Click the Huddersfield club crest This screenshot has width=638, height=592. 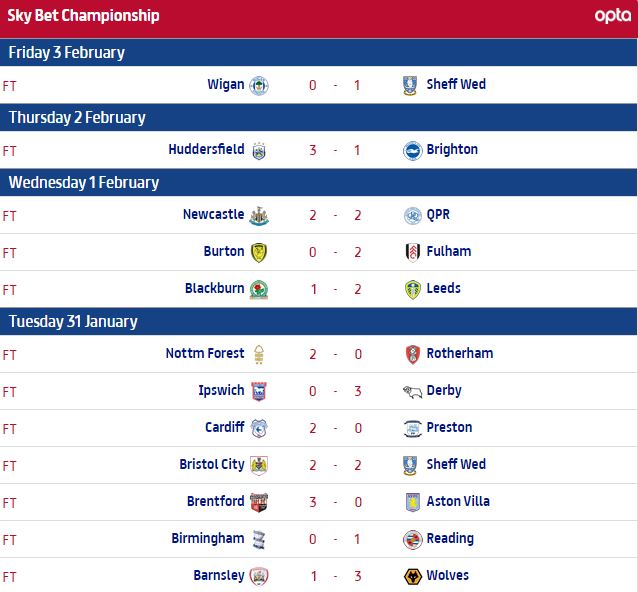pyautogui.click(x=259, y=150)
